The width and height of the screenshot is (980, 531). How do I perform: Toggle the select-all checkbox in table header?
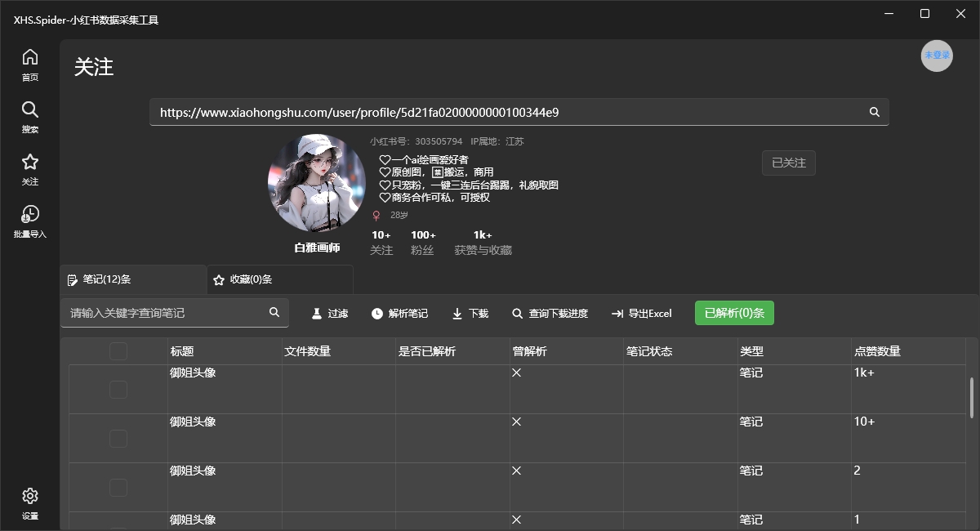(x=118, y=351)
